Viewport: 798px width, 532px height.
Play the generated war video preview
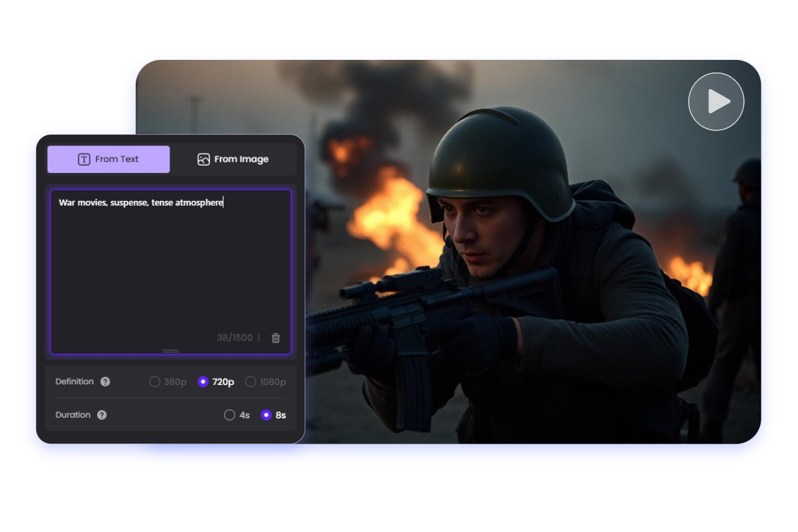point(716,102)
